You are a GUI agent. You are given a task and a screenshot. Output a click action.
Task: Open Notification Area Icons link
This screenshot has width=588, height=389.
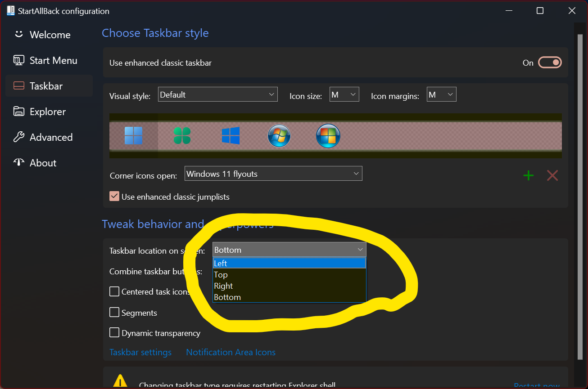tap(231, 352)
